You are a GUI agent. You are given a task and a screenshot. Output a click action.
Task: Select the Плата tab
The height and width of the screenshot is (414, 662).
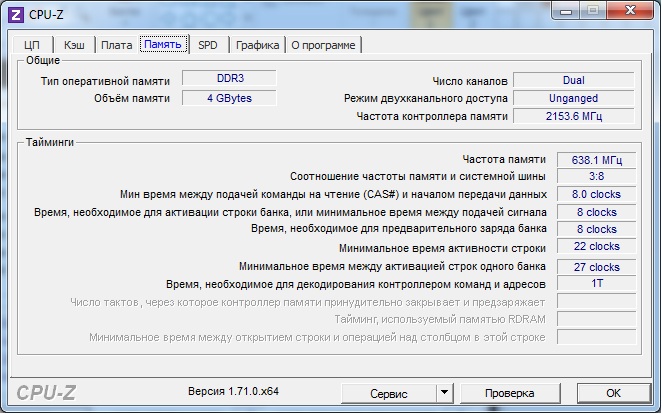[117, 45]
